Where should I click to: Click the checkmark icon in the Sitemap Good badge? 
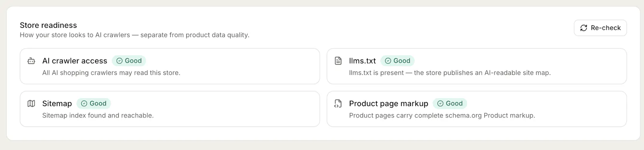coord(84,103)
